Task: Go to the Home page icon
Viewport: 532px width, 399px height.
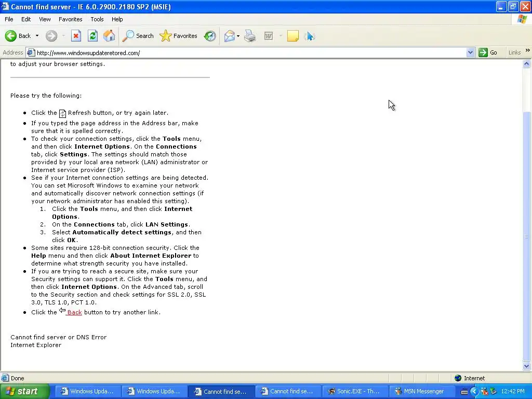Action: (109, 36)
